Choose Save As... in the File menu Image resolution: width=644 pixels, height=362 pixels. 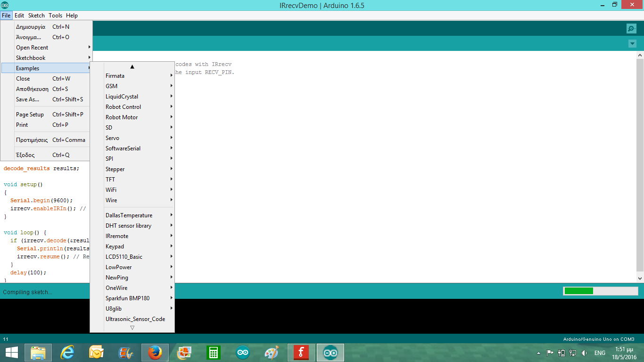(x=46, y=99)
